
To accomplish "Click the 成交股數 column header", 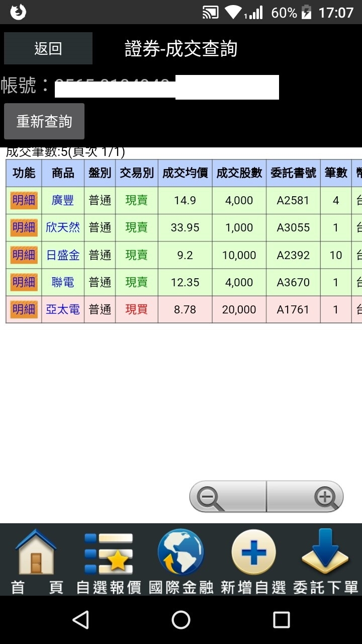I will coord(239,173).
